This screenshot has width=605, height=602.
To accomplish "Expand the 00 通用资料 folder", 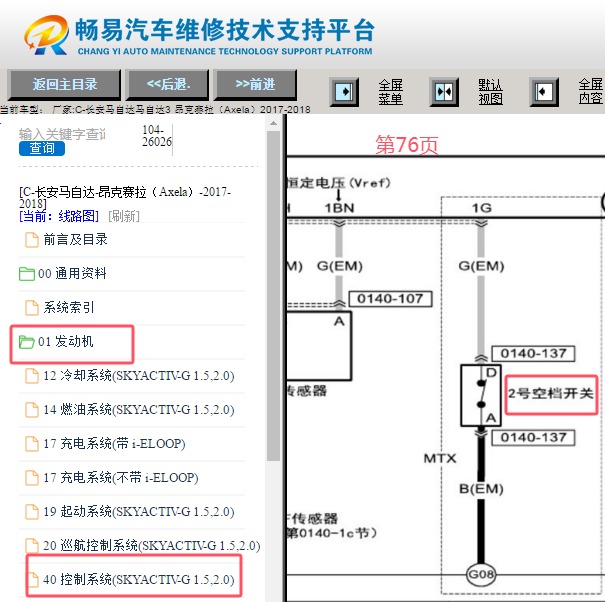I will click(x=72, y=274).
